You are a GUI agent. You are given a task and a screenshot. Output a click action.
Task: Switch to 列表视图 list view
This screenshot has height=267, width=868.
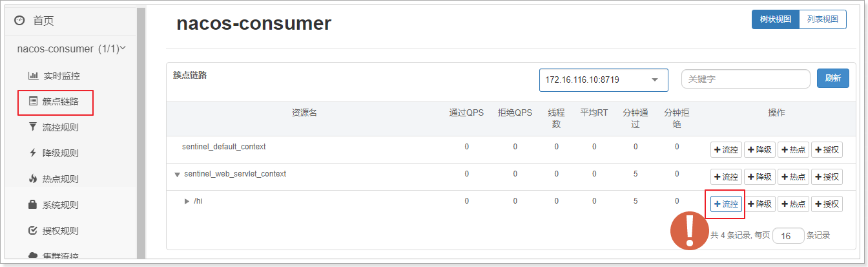click(x=822, y=19)
